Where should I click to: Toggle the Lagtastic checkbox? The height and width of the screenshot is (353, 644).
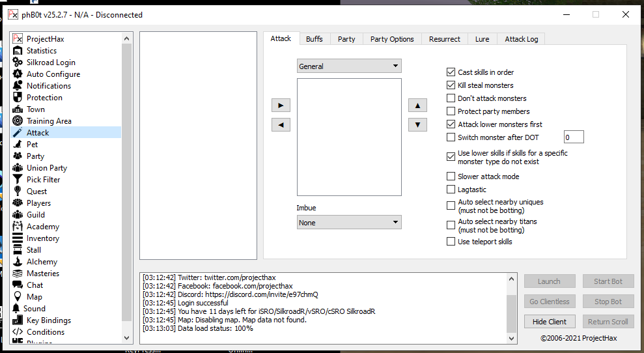451,190
